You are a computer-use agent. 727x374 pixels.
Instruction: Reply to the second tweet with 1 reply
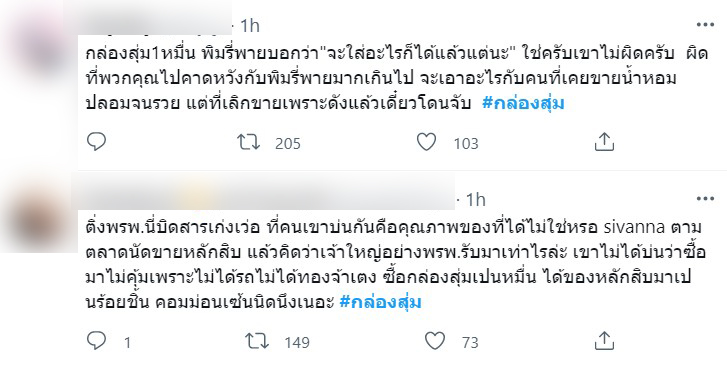96,341
